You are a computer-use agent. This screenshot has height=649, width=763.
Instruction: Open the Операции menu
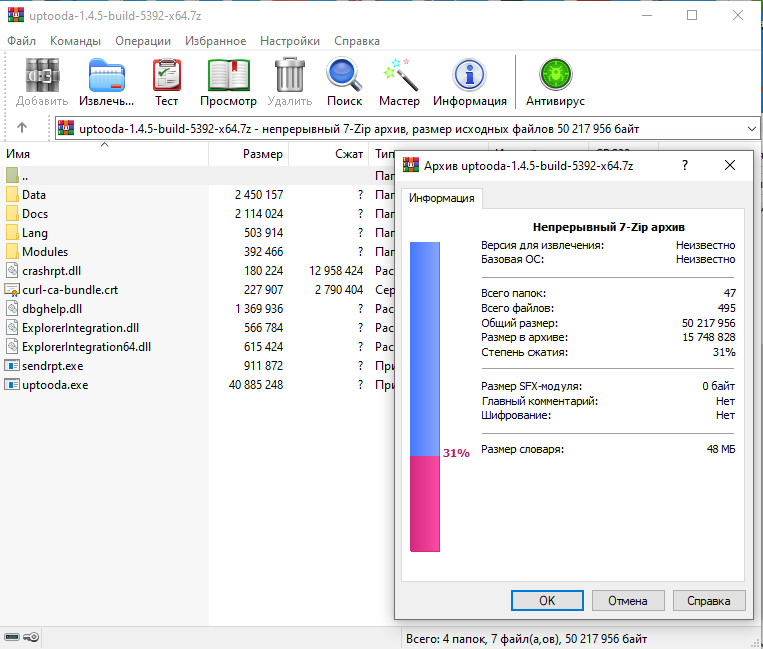pos(143,41)
